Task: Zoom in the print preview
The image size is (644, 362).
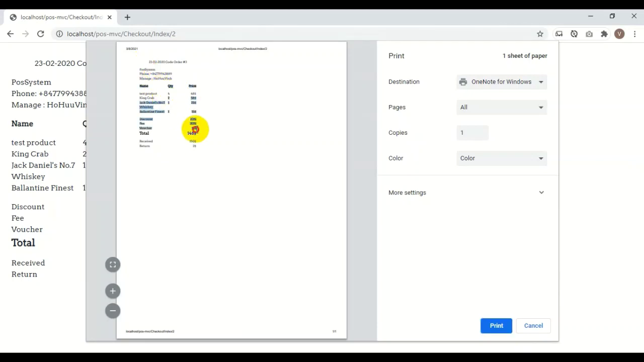Action: click(113, 291)
